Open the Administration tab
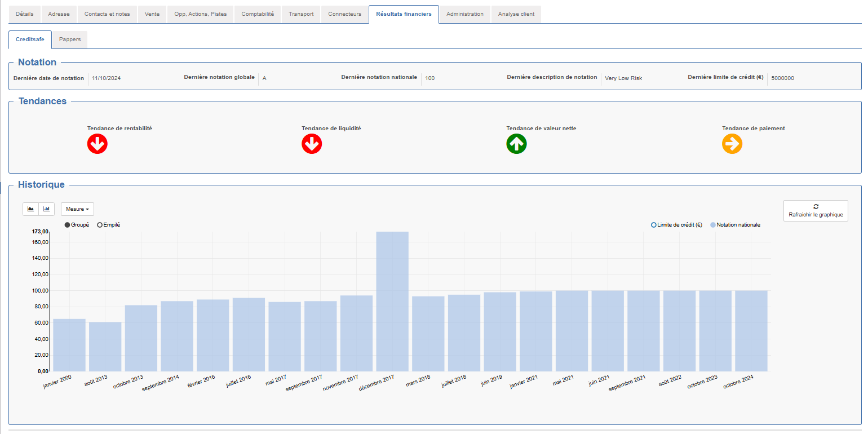 tap(465, 14)
